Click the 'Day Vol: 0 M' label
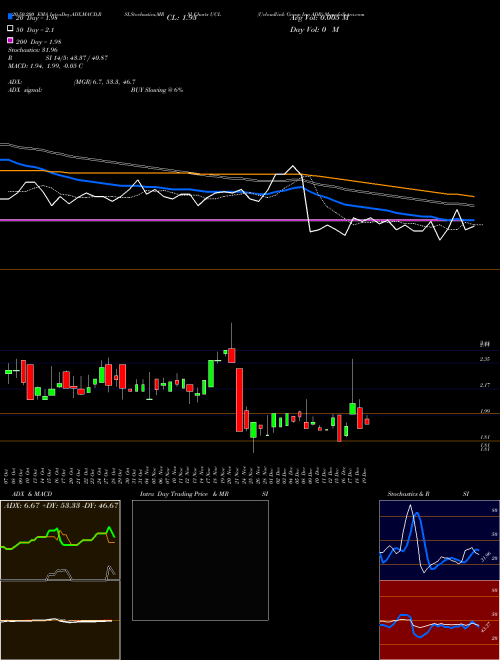Image resolution: width=500 pixels, height=660 pixels. click(314, 30)
